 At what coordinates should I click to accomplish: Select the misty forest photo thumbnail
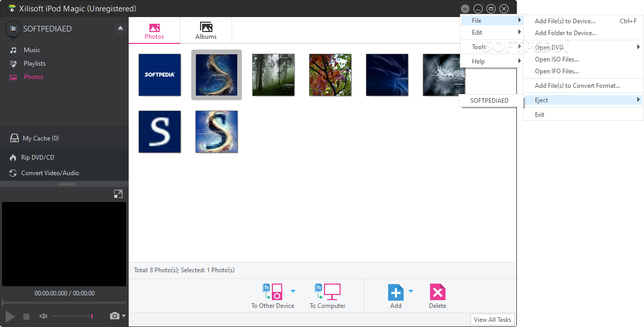click(273, 75)
